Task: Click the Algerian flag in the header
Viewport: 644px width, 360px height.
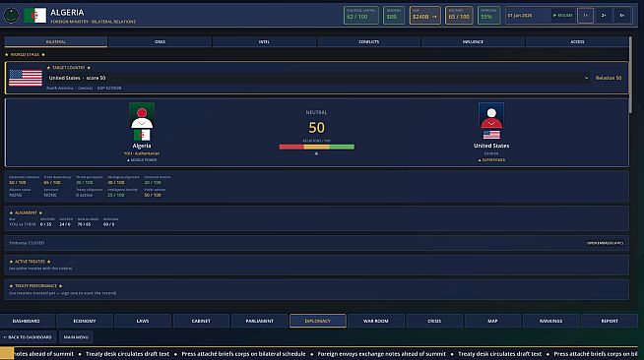Action: (x=34, y=16)
